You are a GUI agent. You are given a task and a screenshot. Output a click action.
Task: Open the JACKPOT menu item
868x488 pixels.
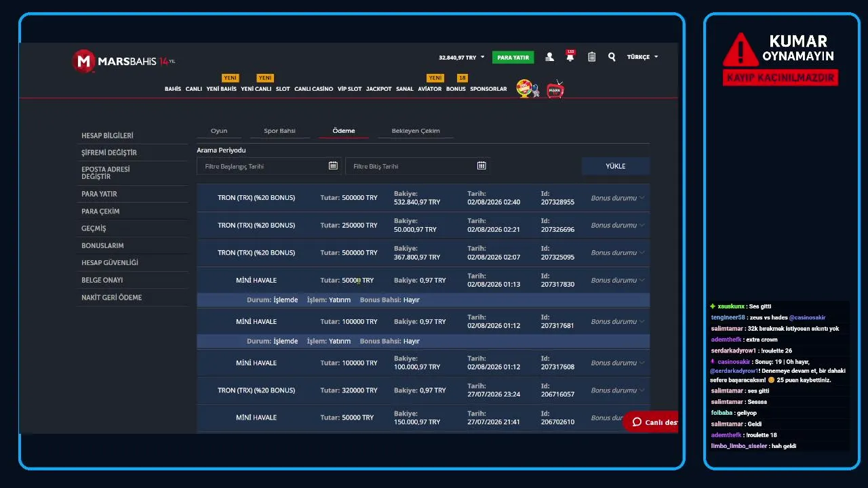coord(379,89)
